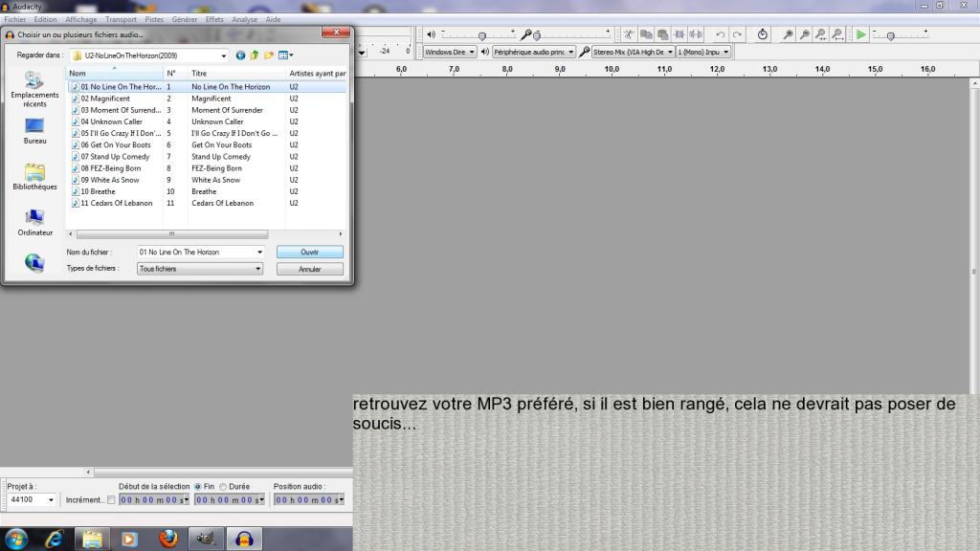This screenshot has height=551, width=980.
Task: Select the file 02 Magnificent
Action: pyautogui.click(x=105, y=99)
